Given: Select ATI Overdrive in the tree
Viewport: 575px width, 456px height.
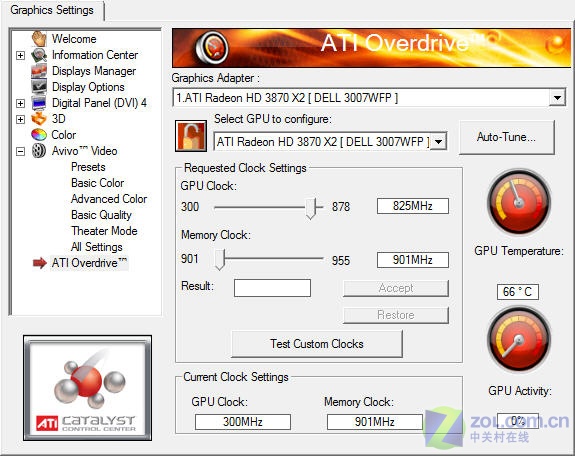Looking at the screenshot, I should coord(89,263).
